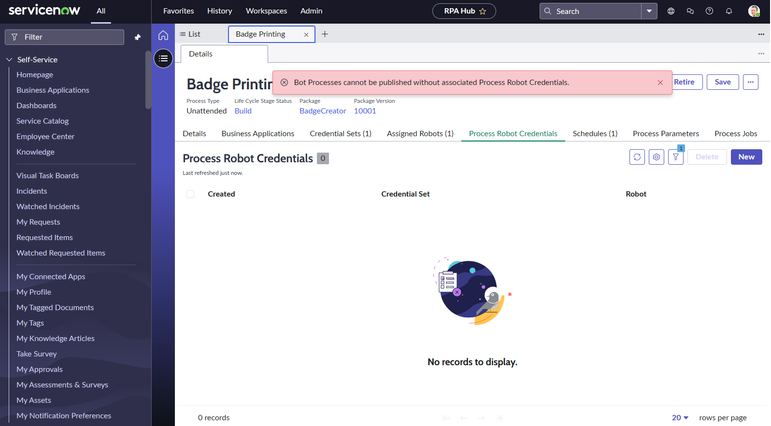Switch to Process Parameters tab
The image size is (771, 426).
666,133
